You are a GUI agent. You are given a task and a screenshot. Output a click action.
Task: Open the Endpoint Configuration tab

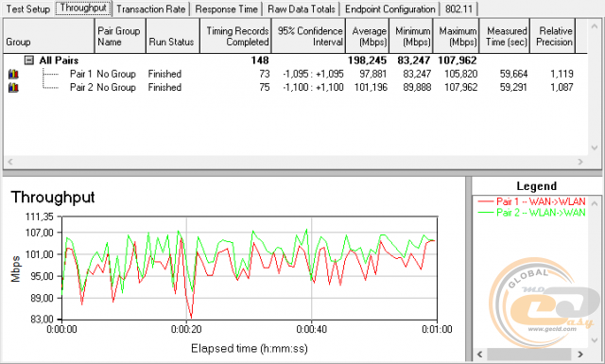click(390, 9)
